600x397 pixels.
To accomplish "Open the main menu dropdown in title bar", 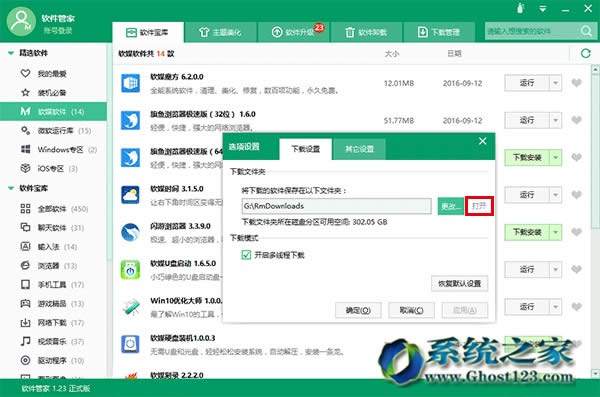I will [x=543, y=8].
